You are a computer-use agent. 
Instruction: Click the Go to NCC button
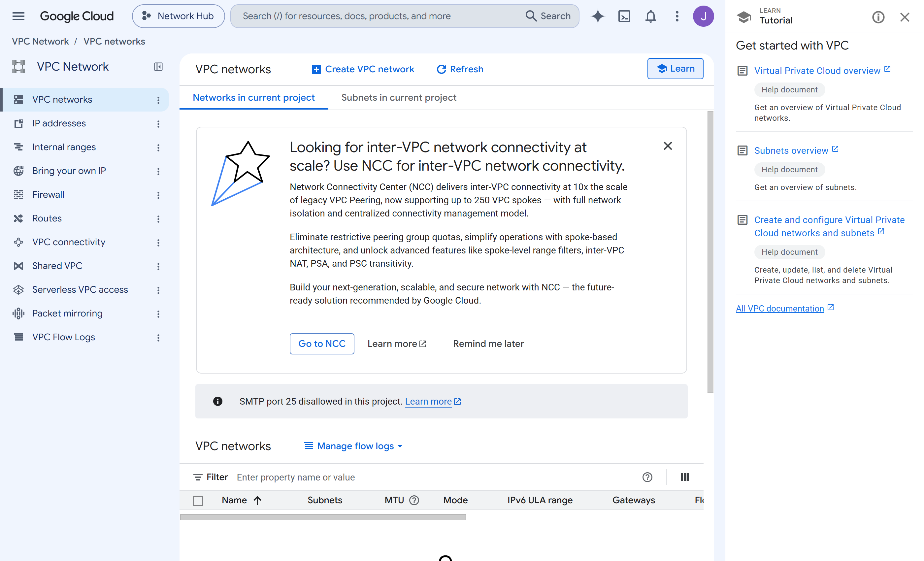click(x=322, y=344)
